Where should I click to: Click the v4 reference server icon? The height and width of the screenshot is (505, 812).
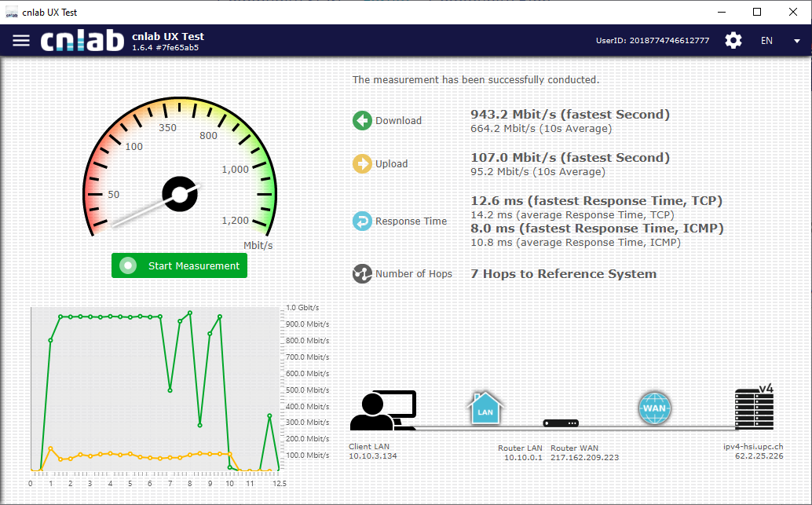pos(754,408)
